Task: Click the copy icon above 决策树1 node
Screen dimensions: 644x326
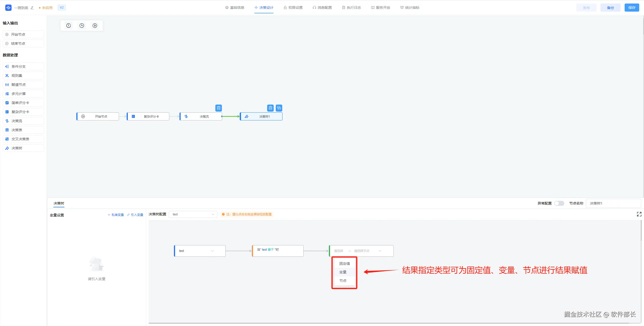Action: pyautogui.click(x=279, y=108)
